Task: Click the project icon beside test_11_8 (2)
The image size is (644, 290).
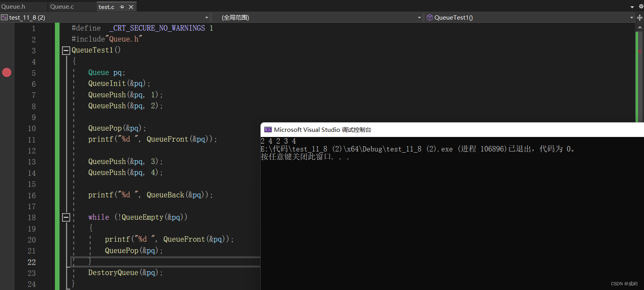Action: [x=4, y=17]
